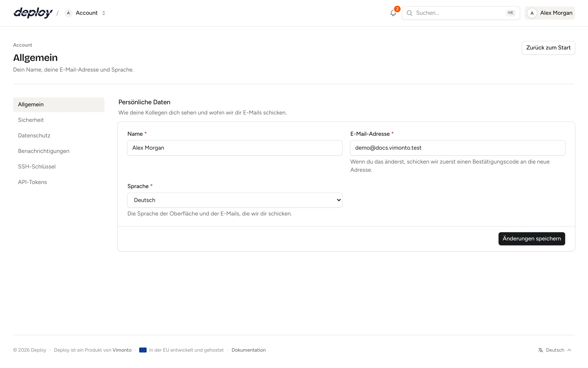Click the '© 2026 Deploy' footer text

[x=30, y=350]
